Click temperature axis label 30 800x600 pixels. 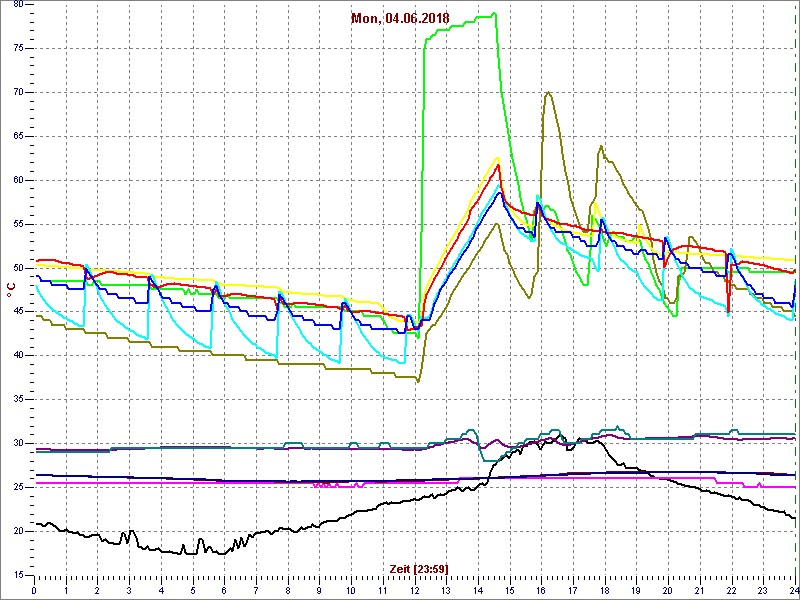pyautogui.click(x=18, y=443)
